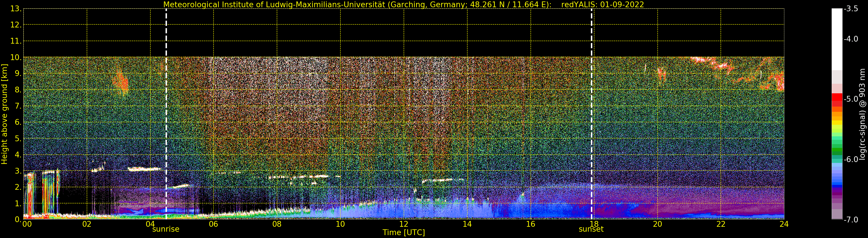
Task: Click the '14' tick on the time axis
Action: (x=467, y=224)
